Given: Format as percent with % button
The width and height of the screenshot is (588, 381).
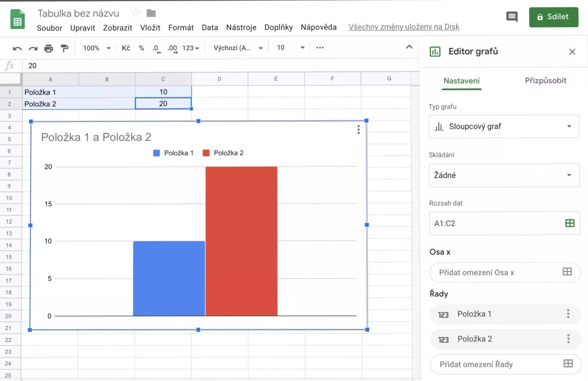Looking at the screenshot, I should [141, 48].
